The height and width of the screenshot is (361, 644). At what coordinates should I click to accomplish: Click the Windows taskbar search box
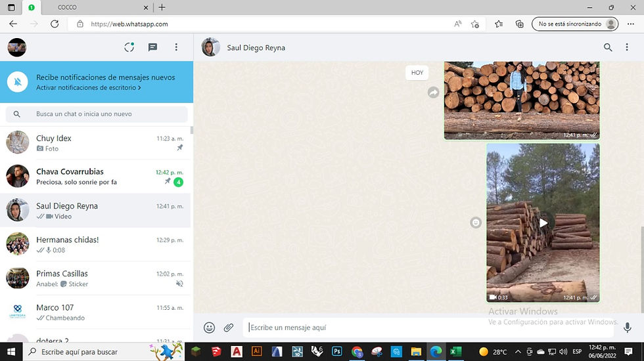click(103, 352)
